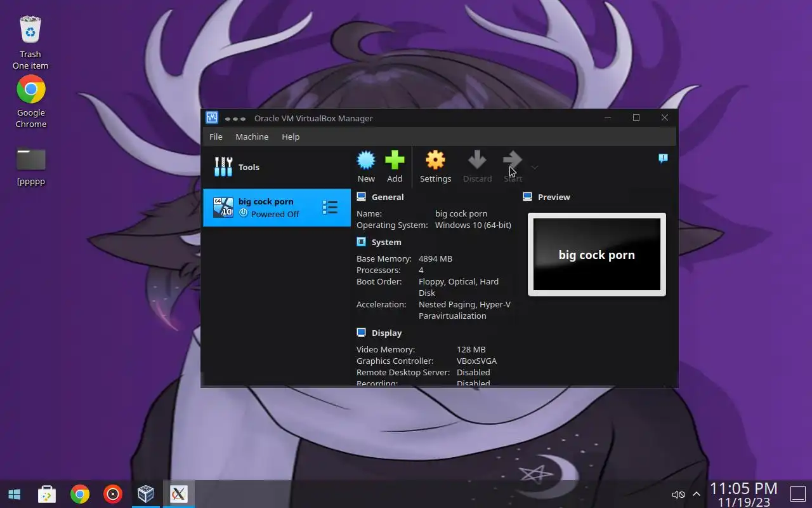
Task: Click the muted volume tray icon
Action: point(678,494)
